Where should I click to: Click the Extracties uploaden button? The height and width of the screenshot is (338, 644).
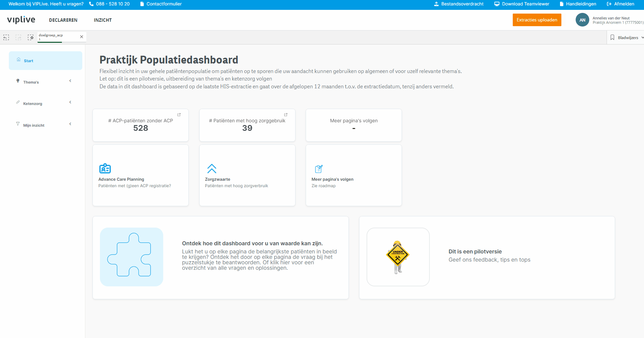pos(537,20)
